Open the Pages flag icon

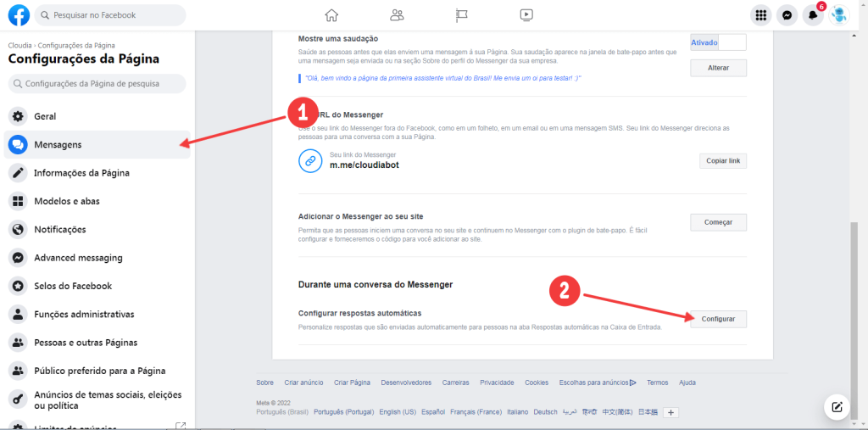pos(462,15)
